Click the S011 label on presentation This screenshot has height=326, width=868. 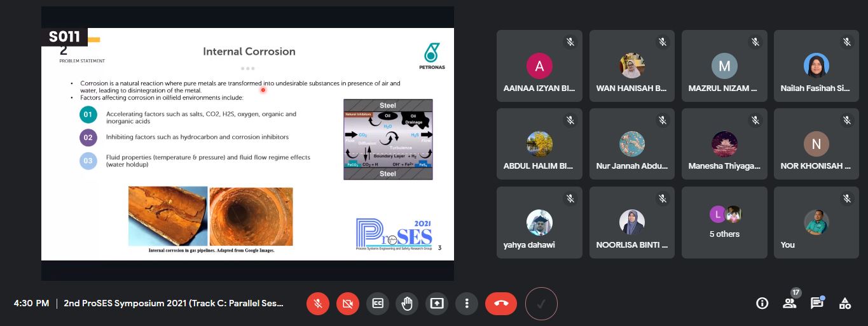pos(64,37)
